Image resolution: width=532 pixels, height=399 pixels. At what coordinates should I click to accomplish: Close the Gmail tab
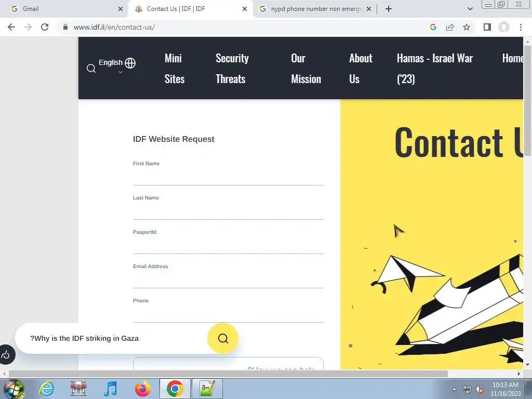click(121, 9)
